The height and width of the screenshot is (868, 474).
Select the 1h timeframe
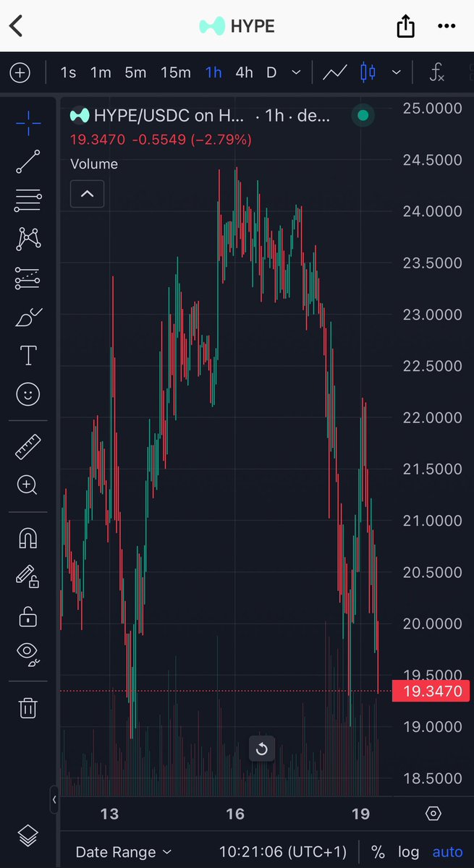(213, 72)
